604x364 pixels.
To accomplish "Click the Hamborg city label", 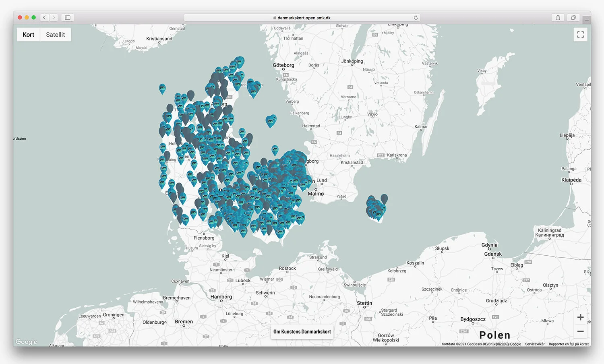I will [x=221, y=297].
